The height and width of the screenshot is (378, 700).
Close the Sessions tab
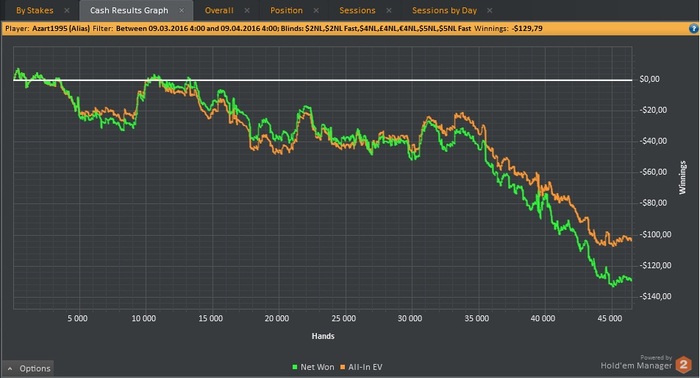coord(389,10)
